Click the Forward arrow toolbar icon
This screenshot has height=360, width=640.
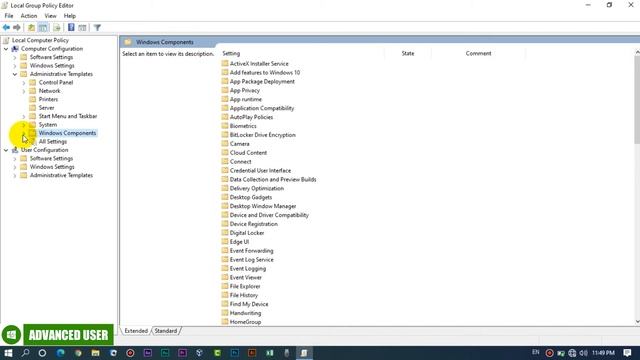tap(17, 27)
